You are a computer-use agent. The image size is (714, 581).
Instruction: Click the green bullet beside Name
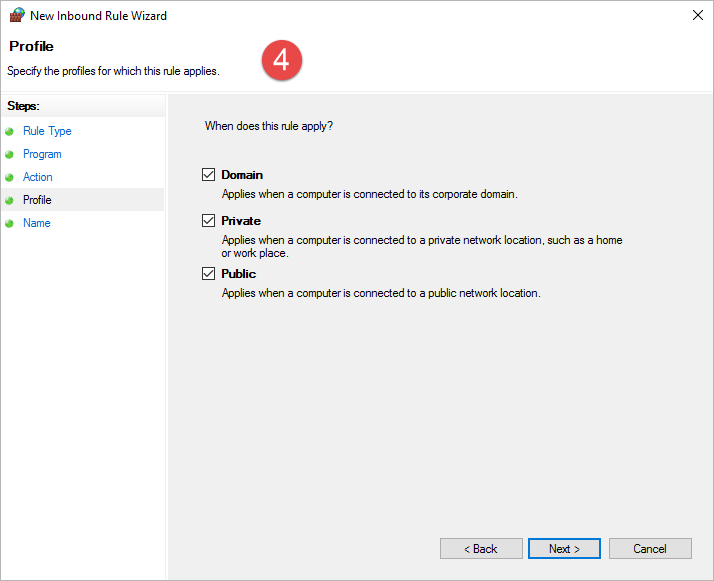point(10,223)
